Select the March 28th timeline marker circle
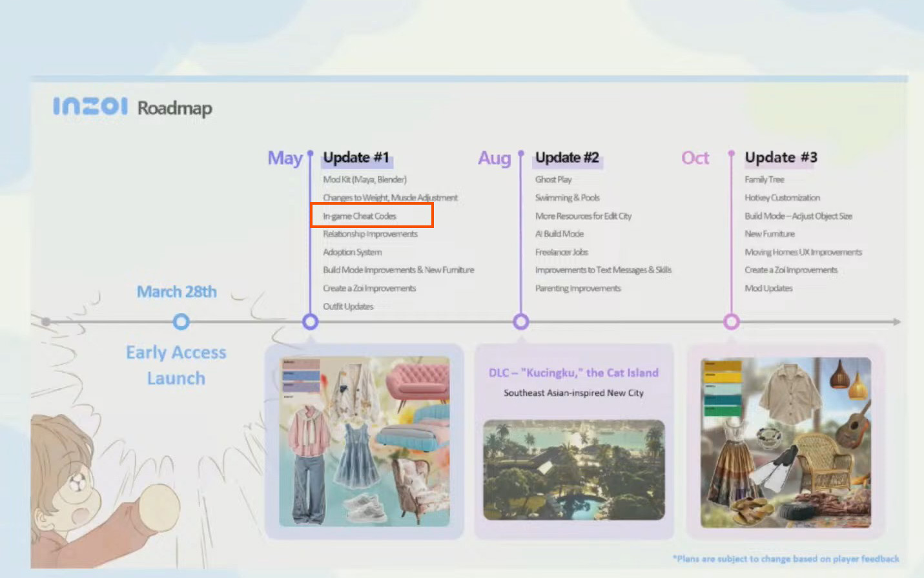Viewport: 924px width, 578px height. click(181, 321)
